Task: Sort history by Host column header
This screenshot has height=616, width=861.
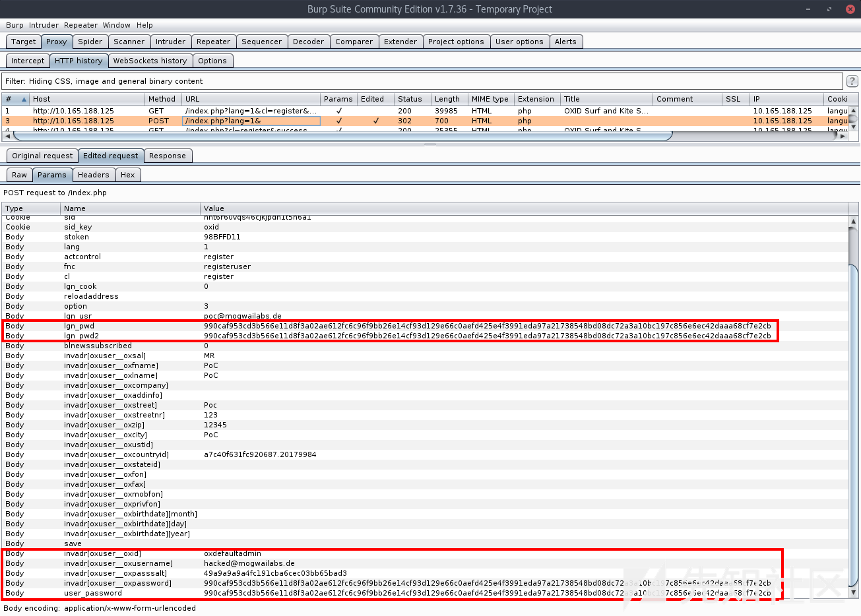Action: pyautogui.click(x=88, y=99)
